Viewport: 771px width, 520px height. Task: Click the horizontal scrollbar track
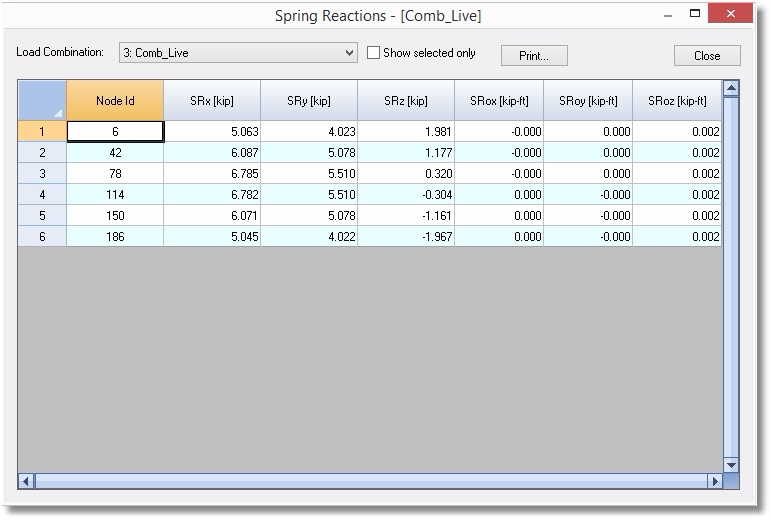pos(371,481)
